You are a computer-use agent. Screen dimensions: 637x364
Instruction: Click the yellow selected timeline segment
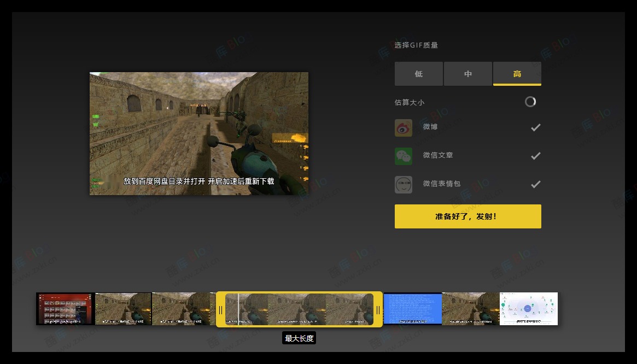click(x=299, y=309)
